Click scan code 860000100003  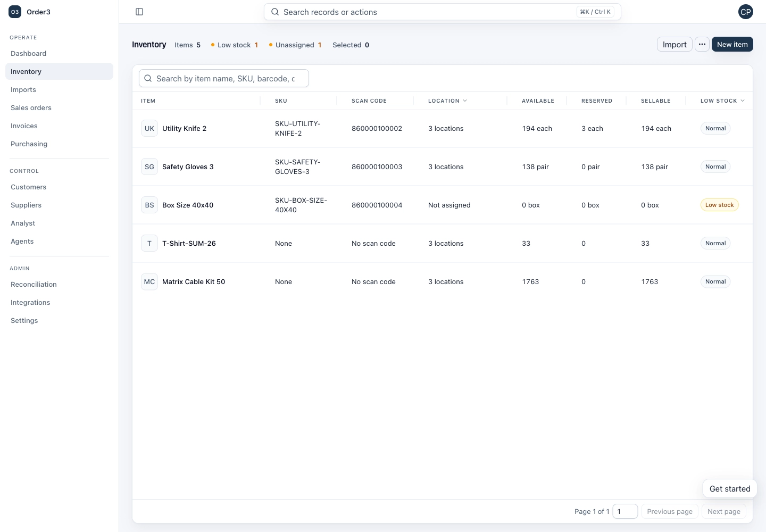click(377, 167)
